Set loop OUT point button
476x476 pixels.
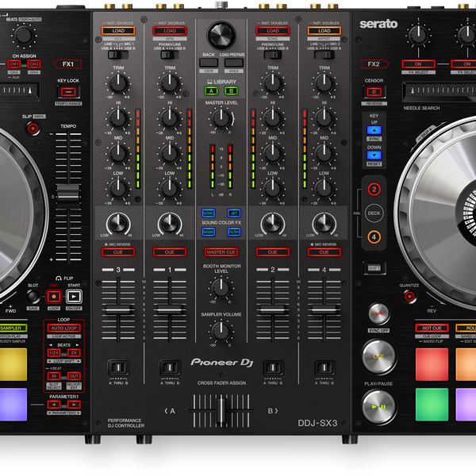[74, 376]
